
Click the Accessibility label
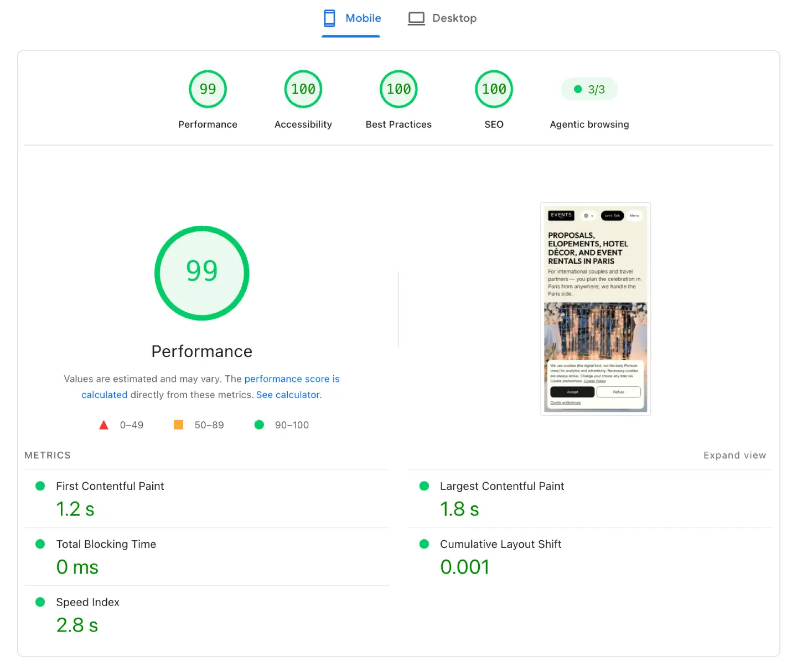[303, 125]
